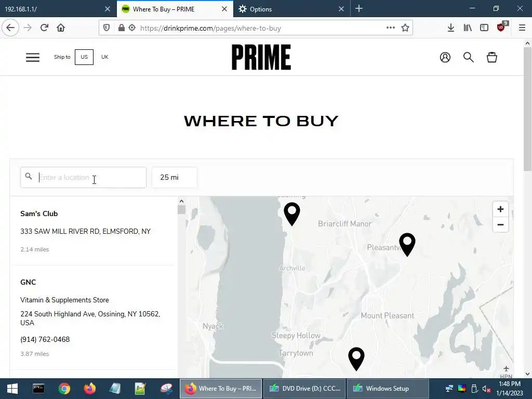Click the Vitamin & Supplements Store text
This screenshot has height=399, width=532.
pyautogui.click(x=64, y=300)
